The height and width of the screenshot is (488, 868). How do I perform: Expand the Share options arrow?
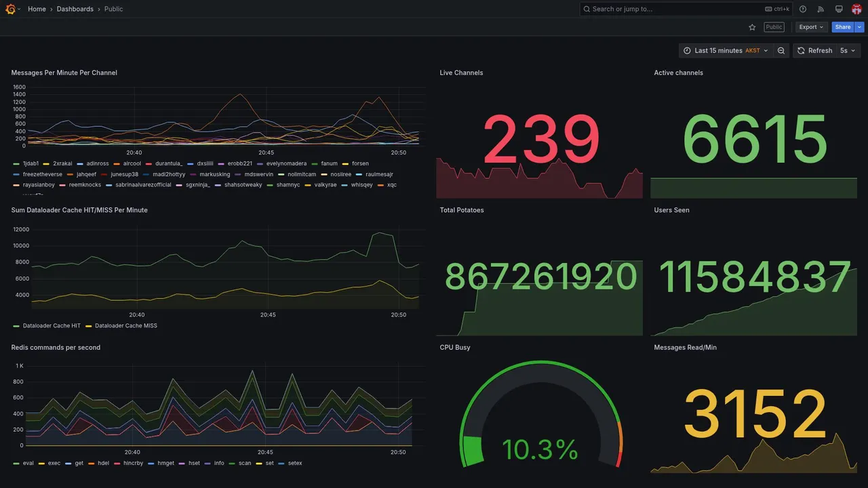860,27
